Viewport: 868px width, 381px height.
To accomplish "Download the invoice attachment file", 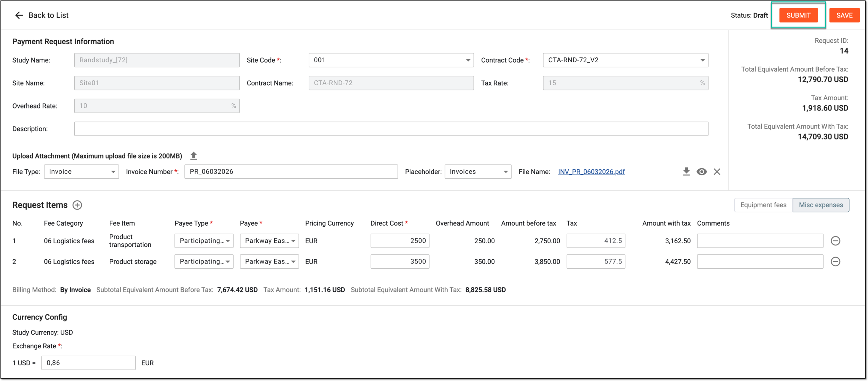I will point(686,172).
